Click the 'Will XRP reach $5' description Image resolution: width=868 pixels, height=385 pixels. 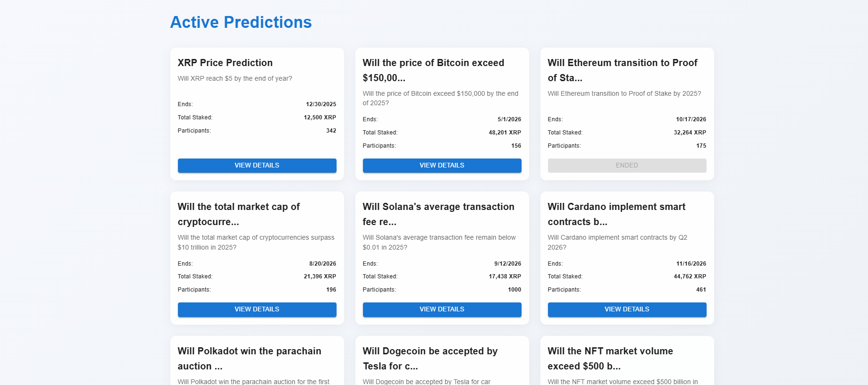click(235, 78)
